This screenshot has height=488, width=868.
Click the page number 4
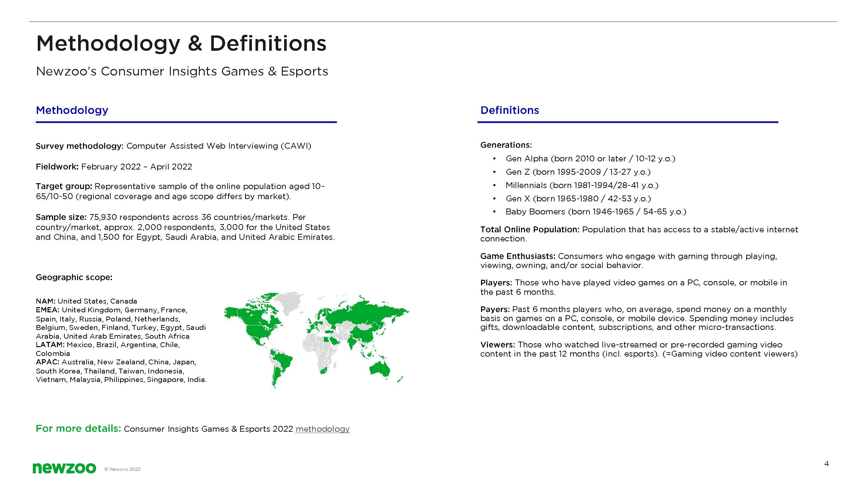click(x=826, y=463)
